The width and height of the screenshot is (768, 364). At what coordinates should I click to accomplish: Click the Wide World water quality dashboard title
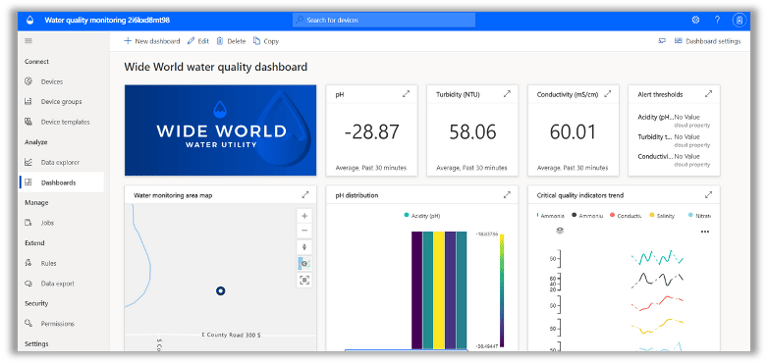click(x=216, y=67)
